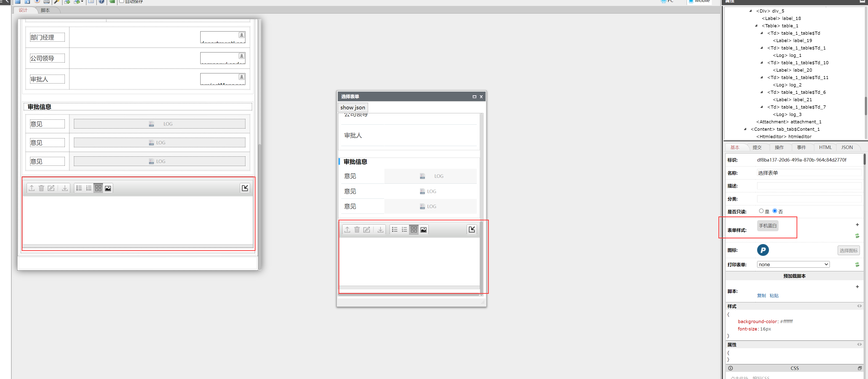
Task: Collapse the Table table_1 tree node
Action: [756, 26]
